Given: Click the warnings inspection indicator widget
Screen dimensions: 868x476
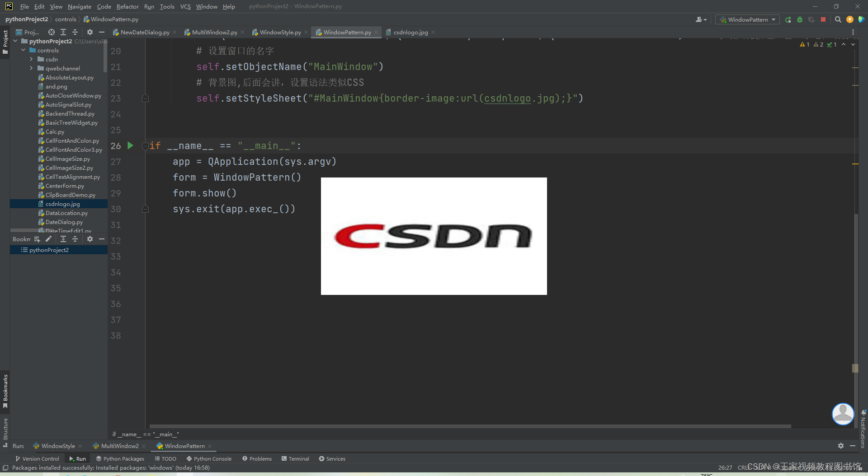Looking at the screenshot, I should coord(818,44).
